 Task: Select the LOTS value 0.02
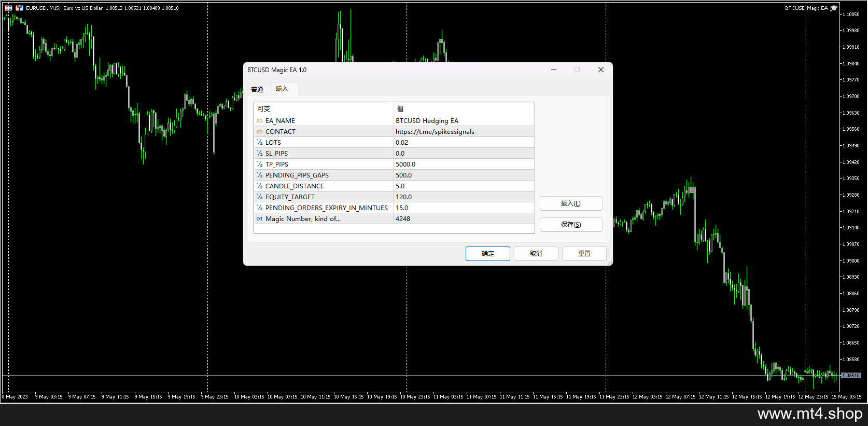402,143
